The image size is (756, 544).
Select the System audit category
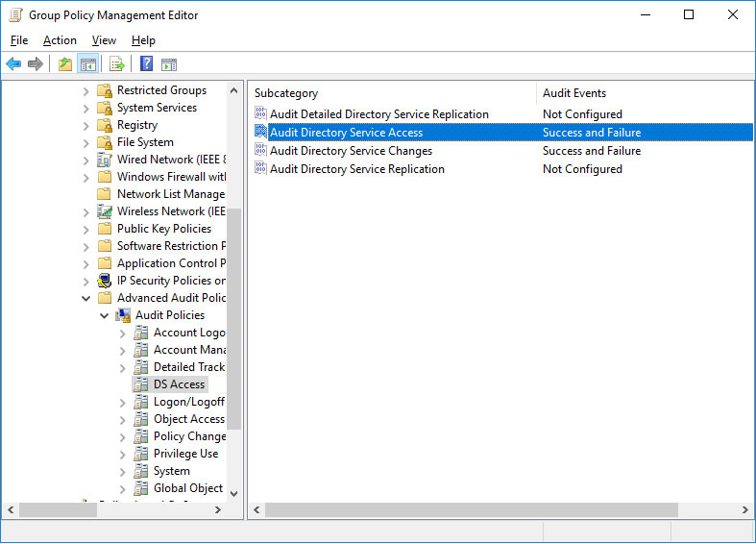tap(171, 471)
